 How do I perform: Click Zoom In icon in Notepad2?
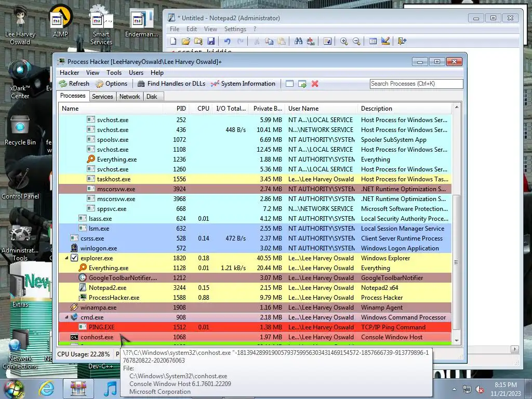[x=344, y=41]
